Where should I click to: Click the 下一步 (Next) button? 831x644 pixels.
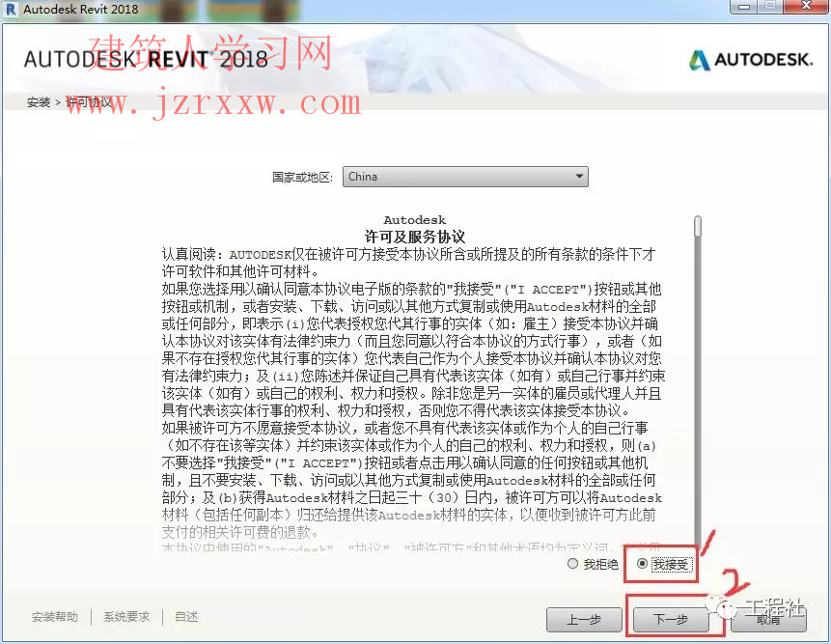(x=671, y=619)
